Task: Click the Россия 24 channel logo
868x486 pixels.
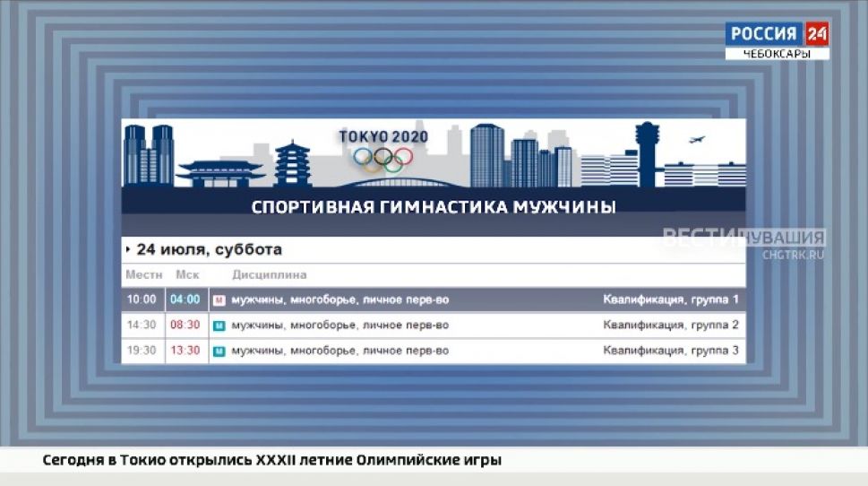Action: coord(777,34)
